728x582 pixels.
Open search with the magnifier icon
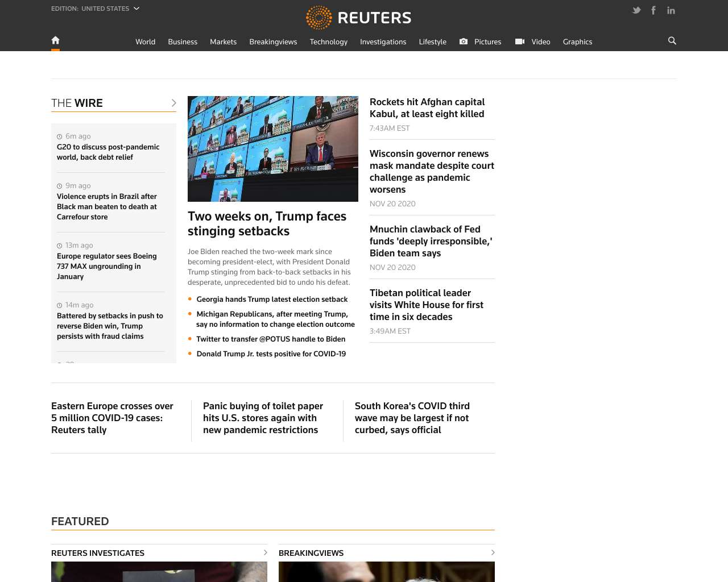click(x=672, y=41)
